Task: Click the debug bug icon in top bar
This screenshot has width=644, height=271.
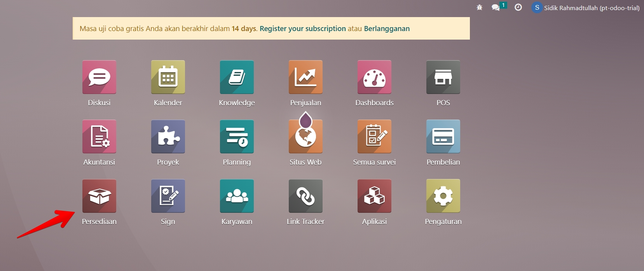Action: pyautogui.click(x=480, y=7)
